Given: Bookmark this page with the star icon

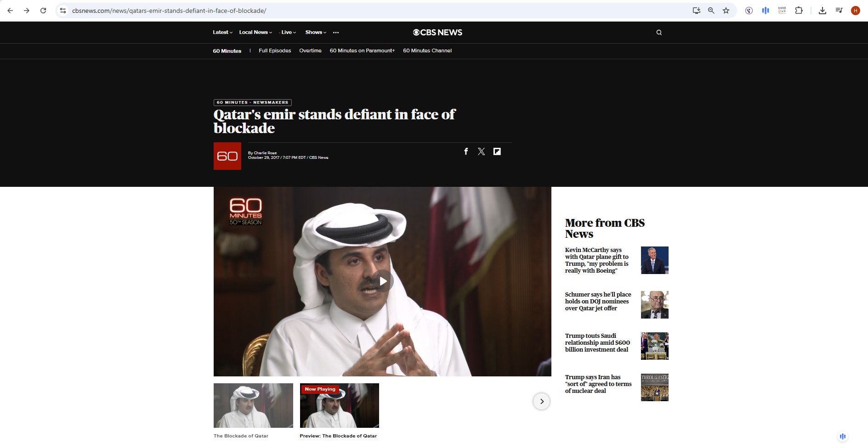Looking at the screenshot, I should pyautogui.click(x=726, y=11).
